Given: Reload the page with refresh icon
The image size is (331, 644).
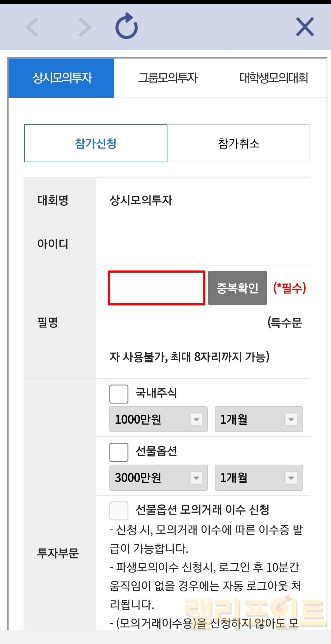Looking at the screenshot, I should pos(126,27).
